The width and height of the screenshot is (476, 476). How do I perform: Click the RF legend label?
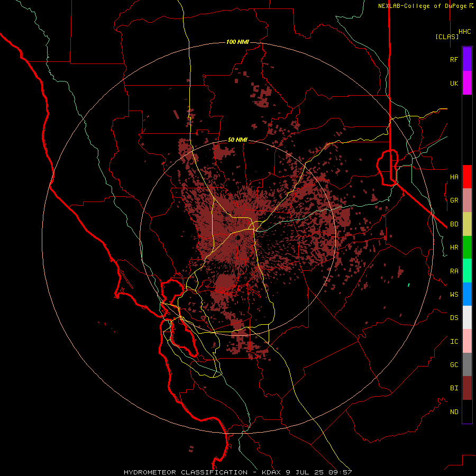point(454,59)
